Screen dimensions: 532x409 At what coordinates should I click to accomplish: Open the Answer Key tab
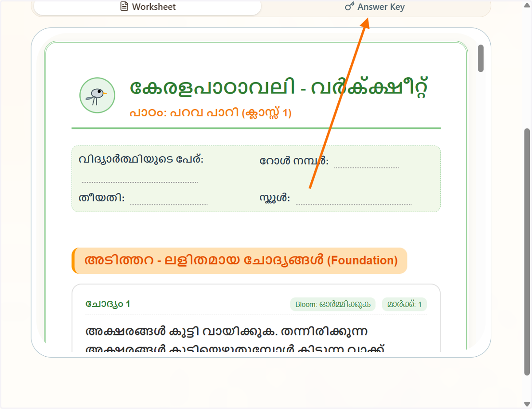pos(375,7)
